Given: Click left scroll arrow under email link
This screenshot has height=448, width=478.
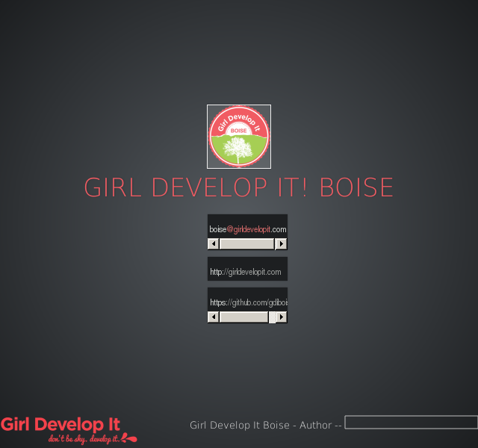Looking at the screenshot, I should 214,244.
